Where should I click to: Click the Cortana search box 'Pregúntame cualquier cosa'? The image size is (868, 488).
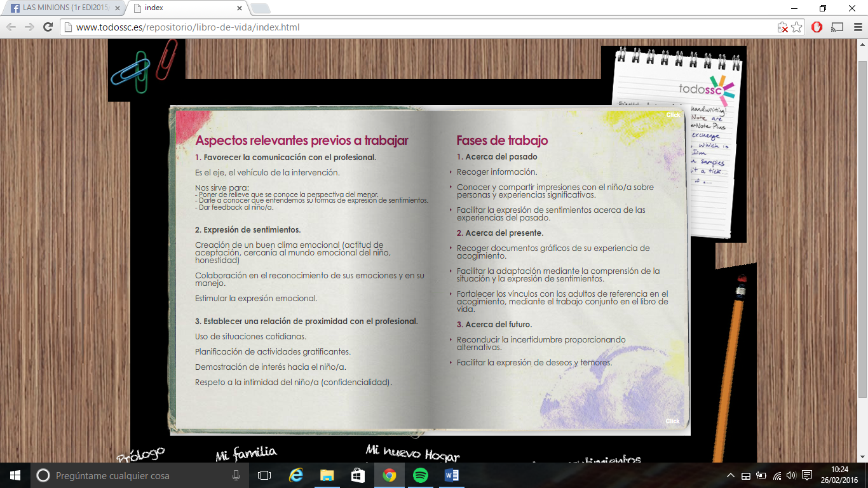pyautogui.click(x=140, y=475)
